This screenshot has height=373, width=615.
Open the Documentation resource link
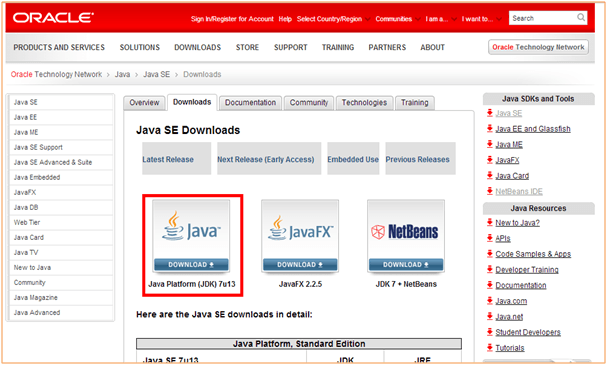[520, 286]
